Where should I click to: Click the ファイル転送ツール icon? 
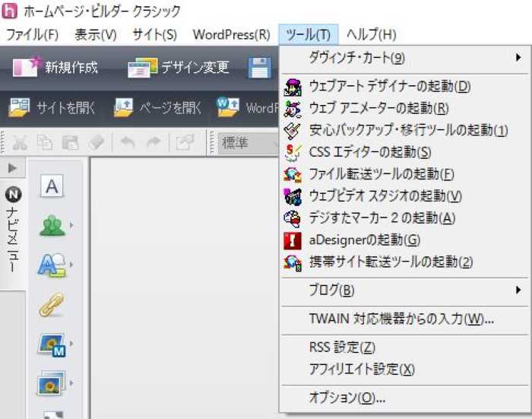(x=293, y=175)
